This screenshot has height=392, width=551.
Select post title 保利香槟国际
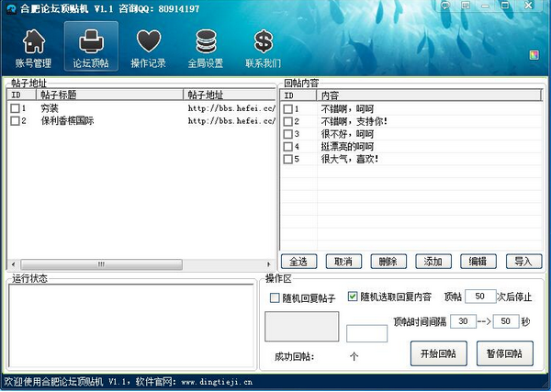pyautogui.click(x=67, y=121)
